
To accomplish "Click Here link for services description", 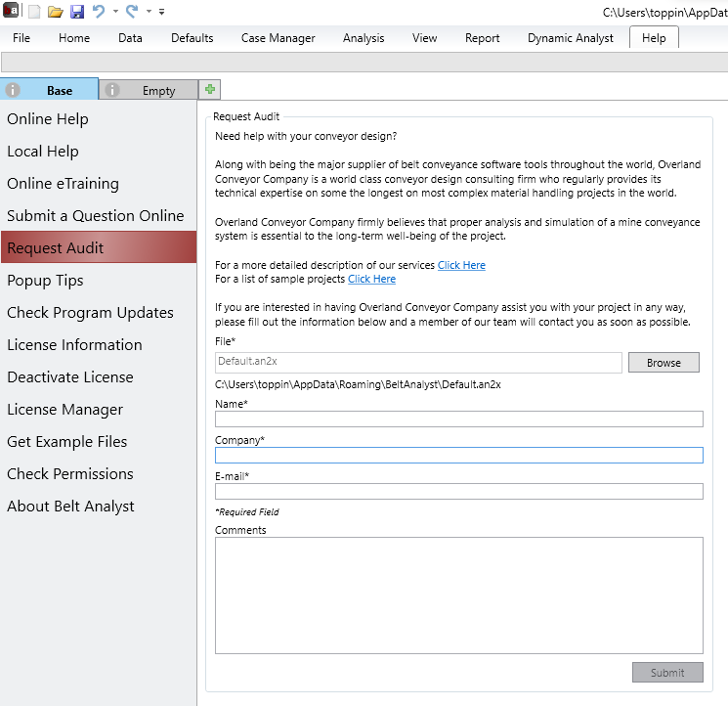I will coord(461,265).
